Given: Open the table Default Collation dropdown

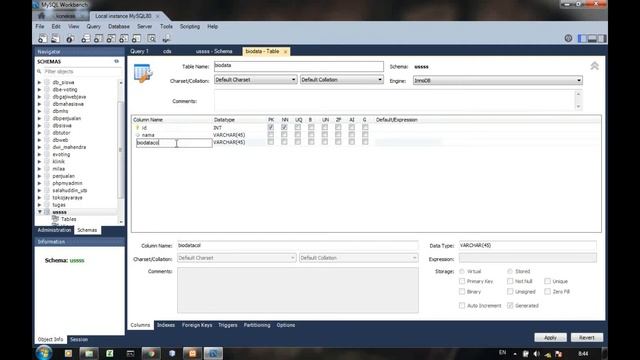Looking at the screenshot, I should 342,80.
